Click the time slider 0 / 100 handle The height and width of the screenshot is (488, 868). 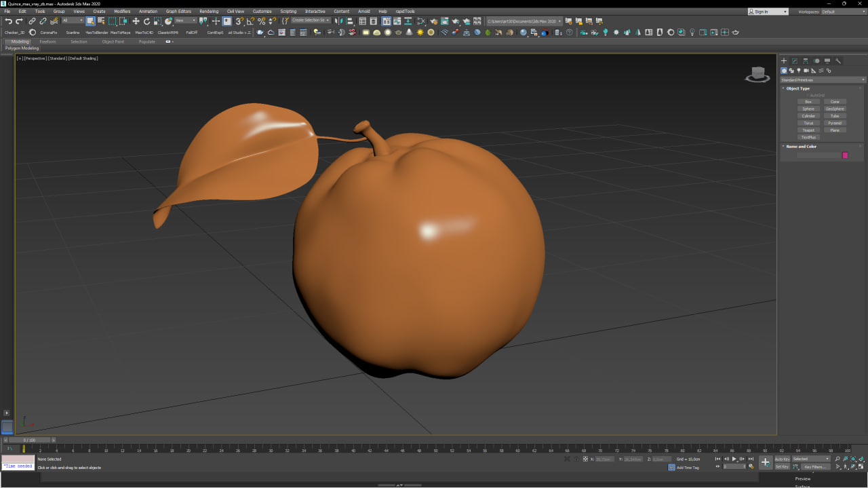[x=30, y=440]
